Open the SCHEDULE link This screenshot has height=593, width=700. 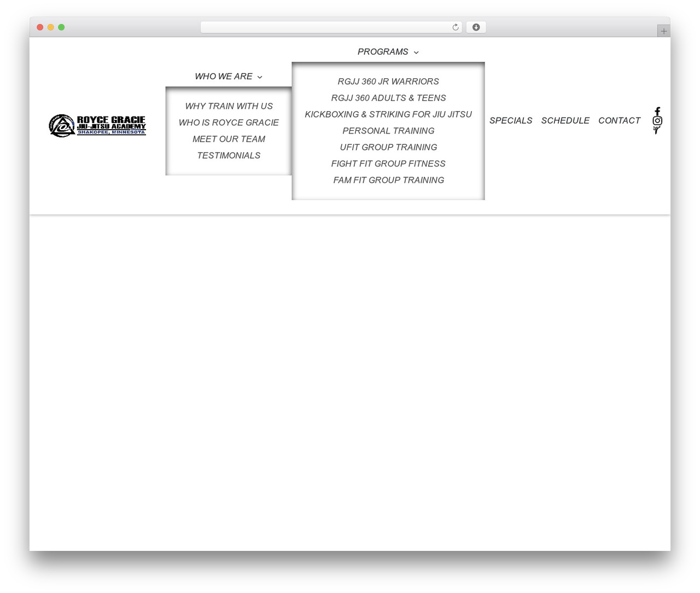pos(565,120)
